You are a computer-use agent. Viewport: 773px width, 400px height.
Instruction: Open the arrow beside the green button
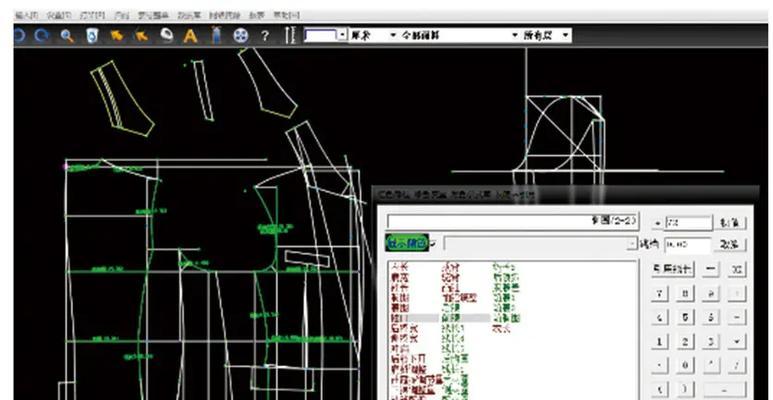pos(433,243)
